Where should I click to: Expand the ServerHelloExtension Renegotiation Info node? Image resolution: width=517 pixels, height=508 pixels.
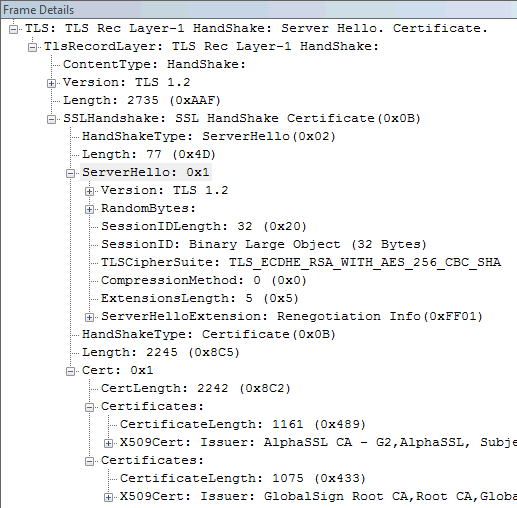click(x=89, y=317)
